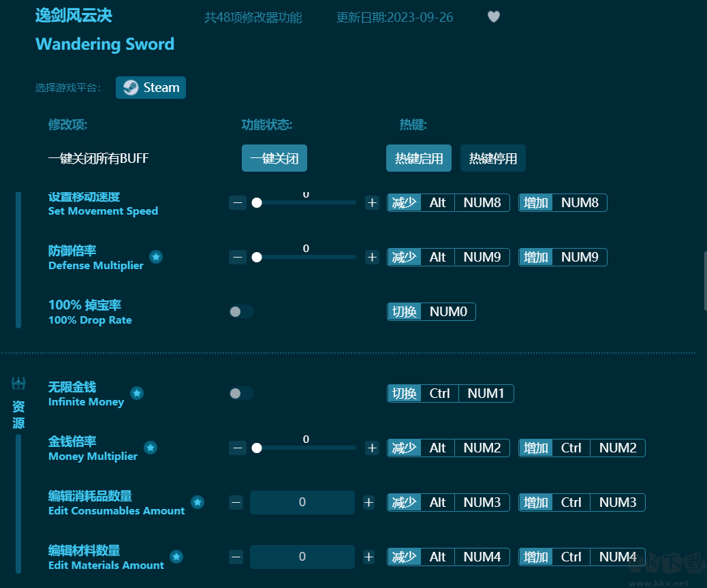Toggle the Infinite Money switch
This screenshot has width=707, height=588.
[241, 394]
